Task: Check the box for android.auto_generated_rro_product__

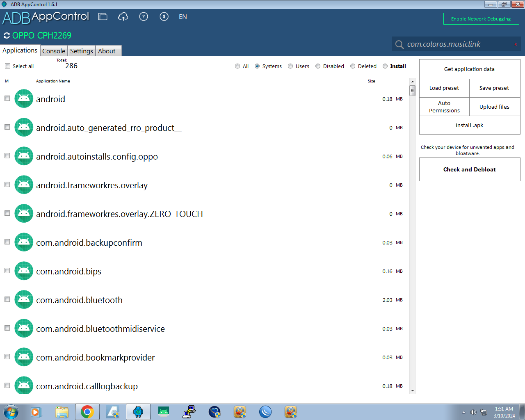Action: coord(7,127)
